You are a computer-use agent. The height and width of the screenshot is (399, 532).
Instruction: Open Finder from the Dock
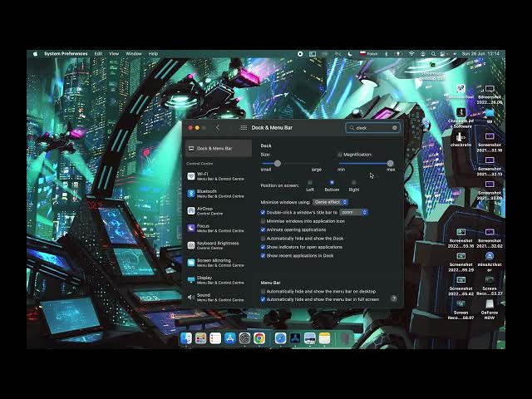pos(186,338)
